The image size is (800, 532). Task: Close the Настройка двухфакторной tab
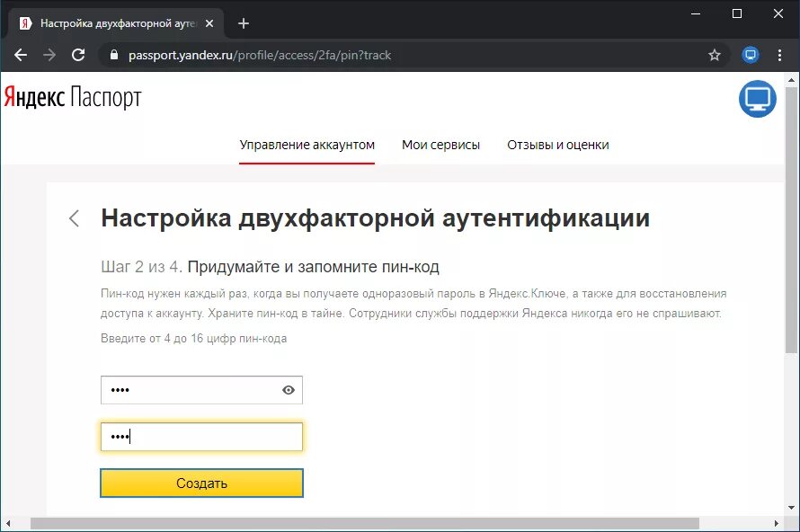point(209,23)
